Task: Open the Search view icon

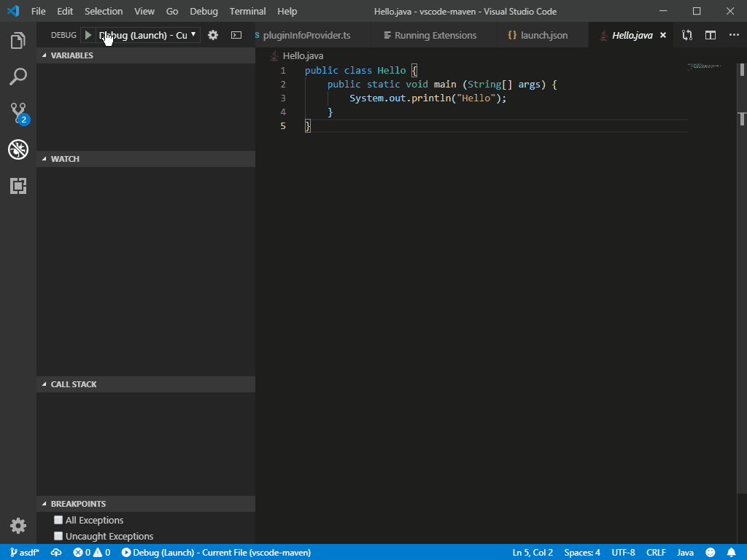Action: (x=18, y=77)
